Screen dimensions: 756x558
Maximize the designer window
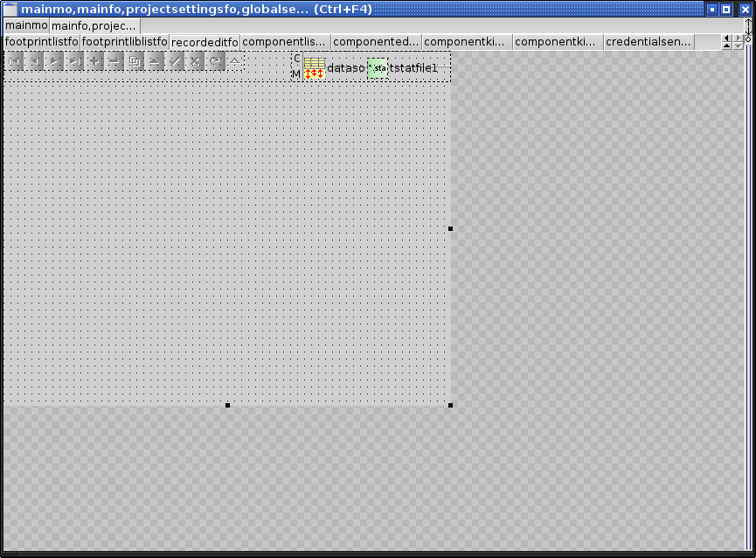(x=725, y=9)
